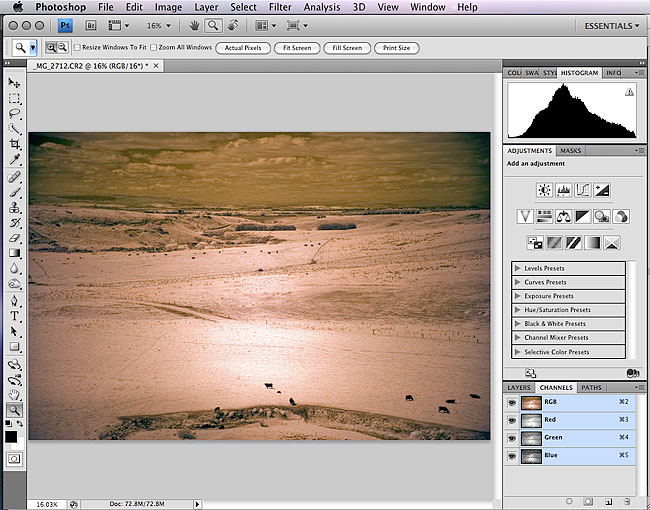The height and width of the screenshot is (510, 650).
Task: Enable Resize Windows To Fit checkbox
Action: (78, 47)
